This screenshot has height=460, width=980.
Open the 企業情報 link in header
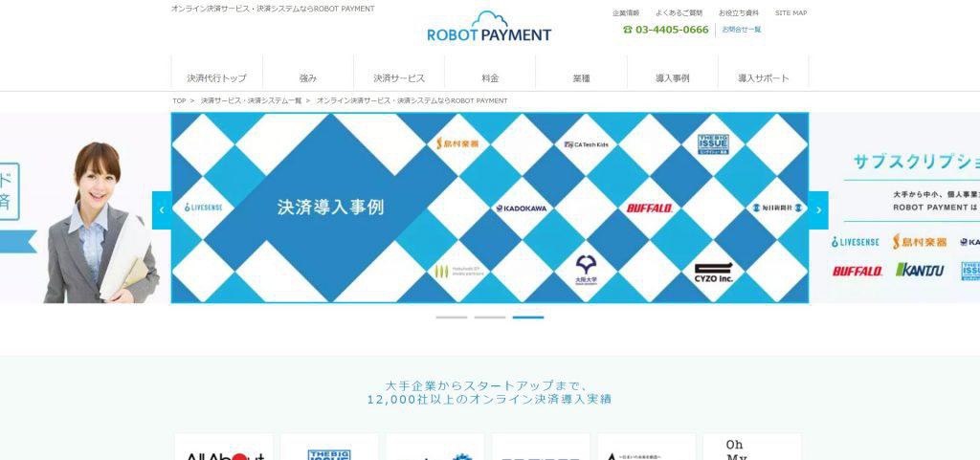click(626, 12)
